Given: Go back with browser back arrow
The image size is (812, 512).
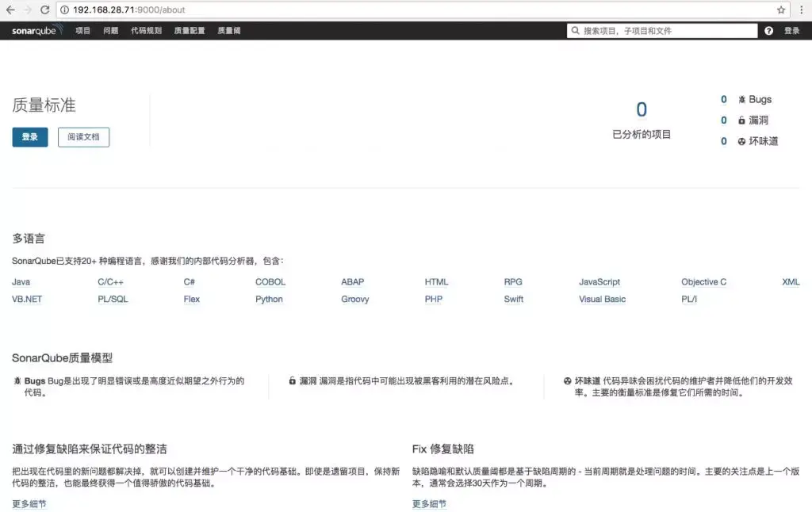Looking at the screenshot, I should point(10,10).
